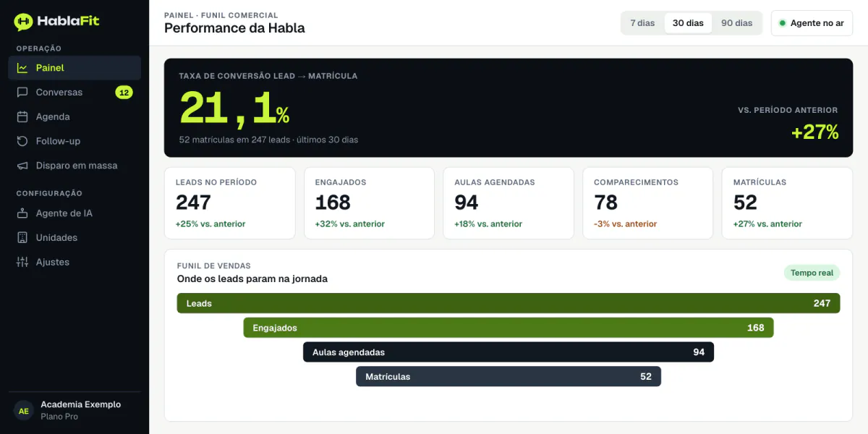Click the Engajados 168 stat card
Image resolution: width=868 pixels, height=434 pixels.
coord(369,203)
